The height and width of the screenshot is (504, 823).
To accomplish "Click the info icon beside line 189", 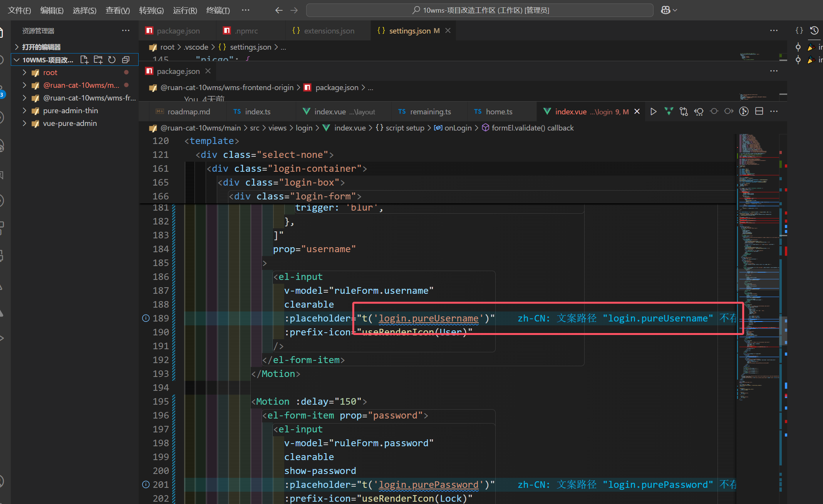I will coord(146,318).
